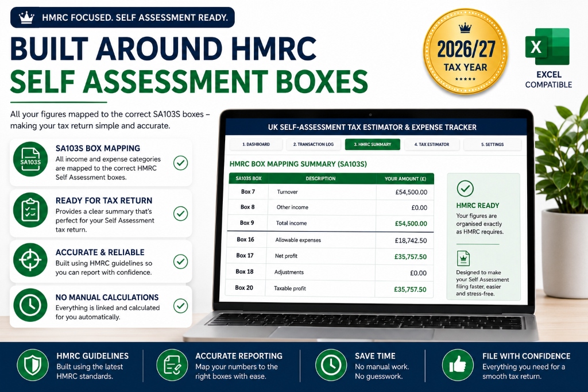Click the clock icon beside Save Time
Image resolution: width=588 pixels, height=392 pixels.
tap(331, 364)
